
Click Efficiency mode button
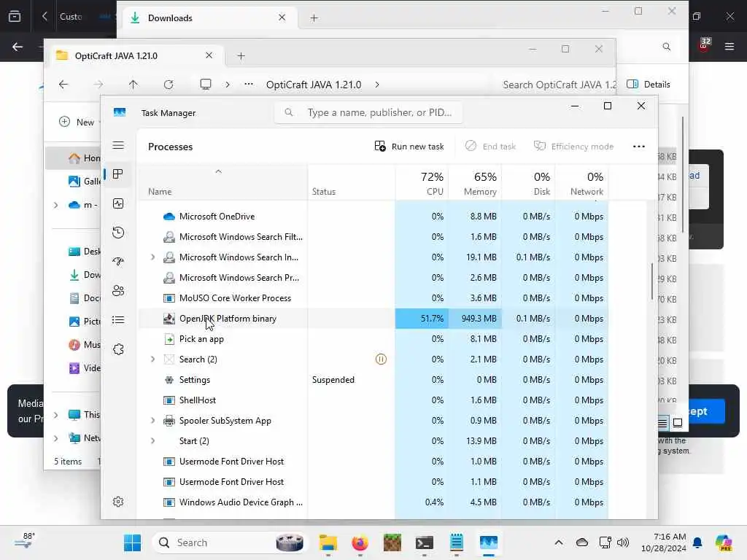tap(573, 146)
